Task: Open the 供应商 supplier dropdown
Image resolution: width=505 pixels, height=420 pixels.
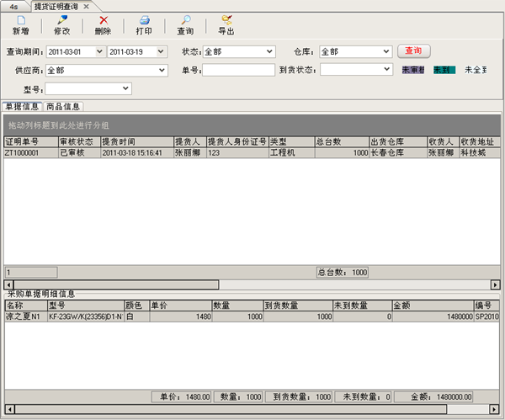Action: (161, 70)
